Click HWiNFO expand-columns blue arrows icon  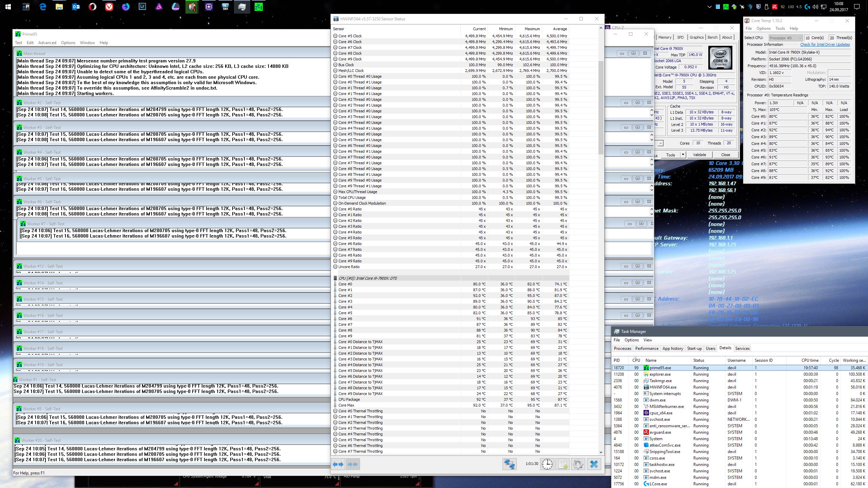[x=338, y=464]
